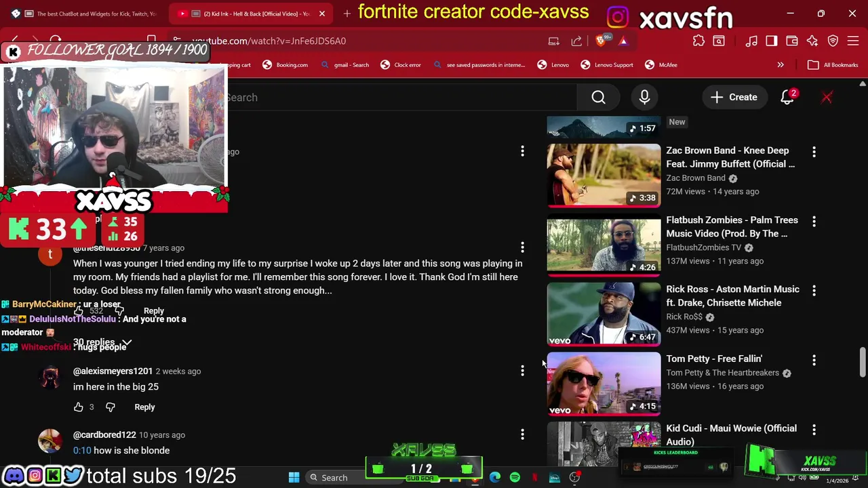Screen dimensions: 868x488
Task: Open Rick Ross Aston Martin Music thumbnail
Action: [604, 314]
